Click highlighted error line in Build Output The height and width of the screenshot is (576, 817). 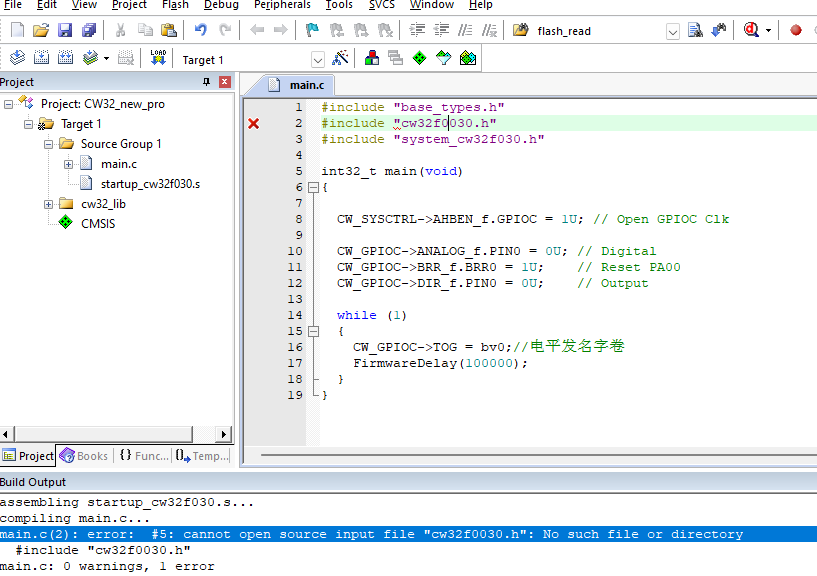point(408,534)
